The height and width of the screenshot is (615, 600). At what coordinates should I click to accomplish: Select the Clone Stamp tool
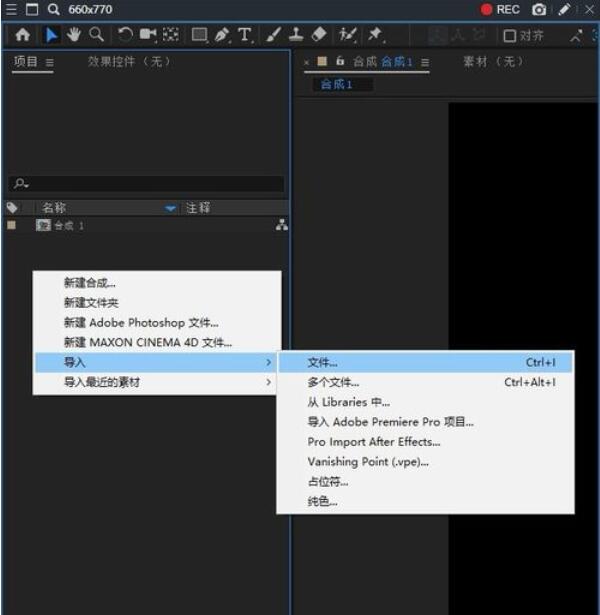click(296, 35)
